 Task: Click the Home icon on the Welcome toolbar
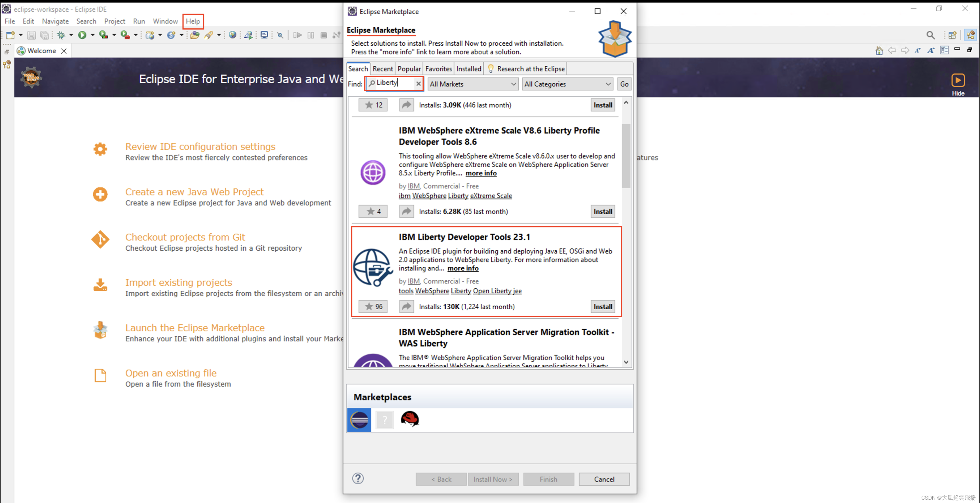coord(879,50)
